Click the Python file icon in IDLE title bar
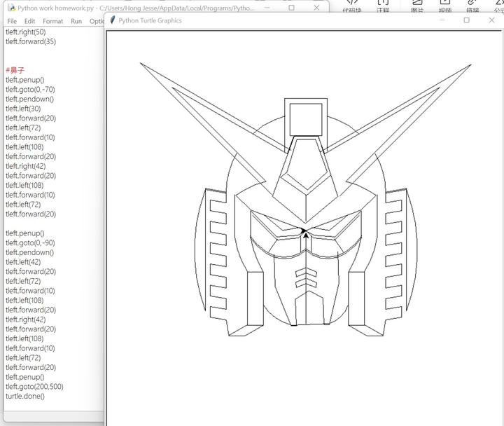 (12, 8)
